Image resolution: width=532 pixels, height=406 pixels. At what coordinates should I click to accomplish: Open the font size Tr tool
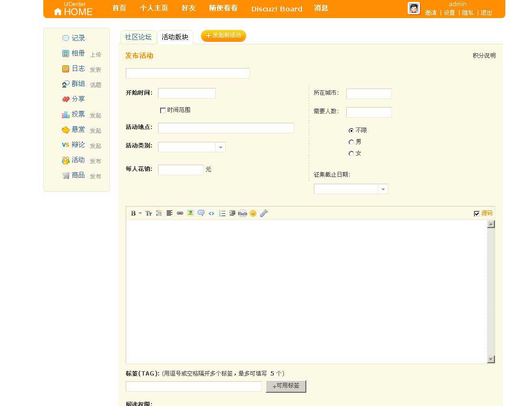pos(149,213)
